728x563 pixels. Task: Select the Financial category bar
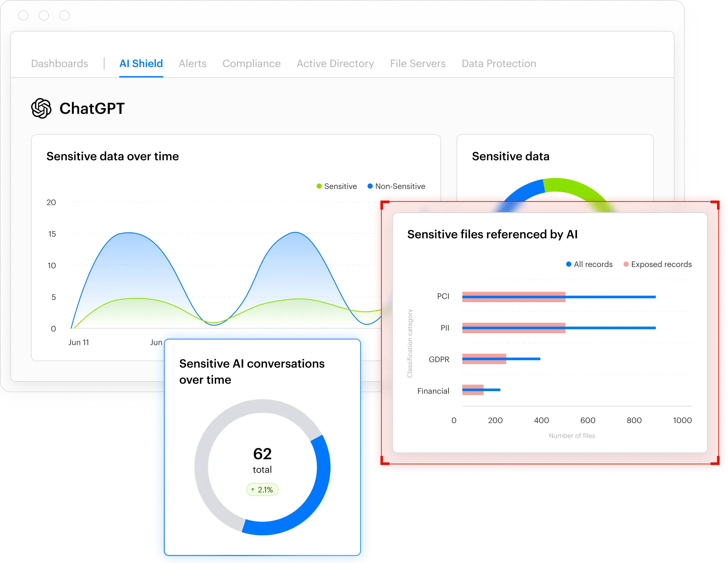473,390
